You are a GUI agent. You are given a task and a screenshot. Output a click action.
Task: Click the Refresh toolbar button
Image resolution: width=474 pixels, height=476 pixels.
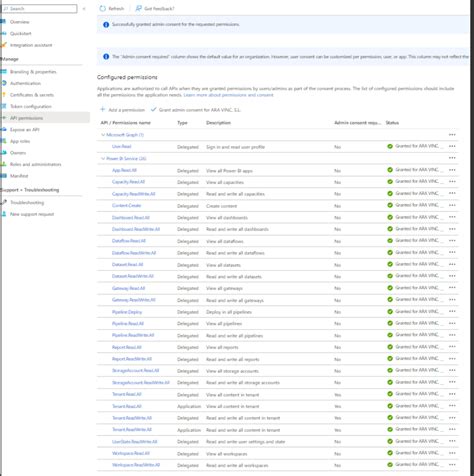pyautogui.click(x=112, y=8)
